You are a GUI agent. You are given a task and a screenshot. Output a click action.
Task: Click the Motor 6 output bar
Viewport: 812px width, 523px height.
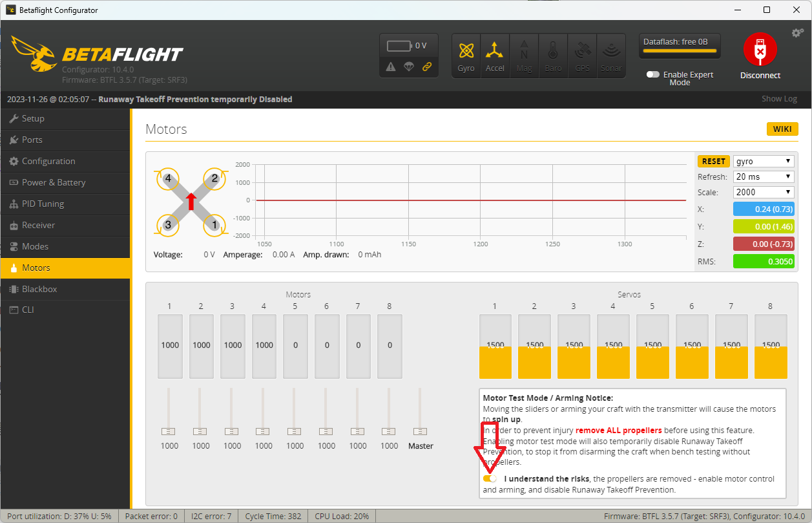click(x=327, y=347)
